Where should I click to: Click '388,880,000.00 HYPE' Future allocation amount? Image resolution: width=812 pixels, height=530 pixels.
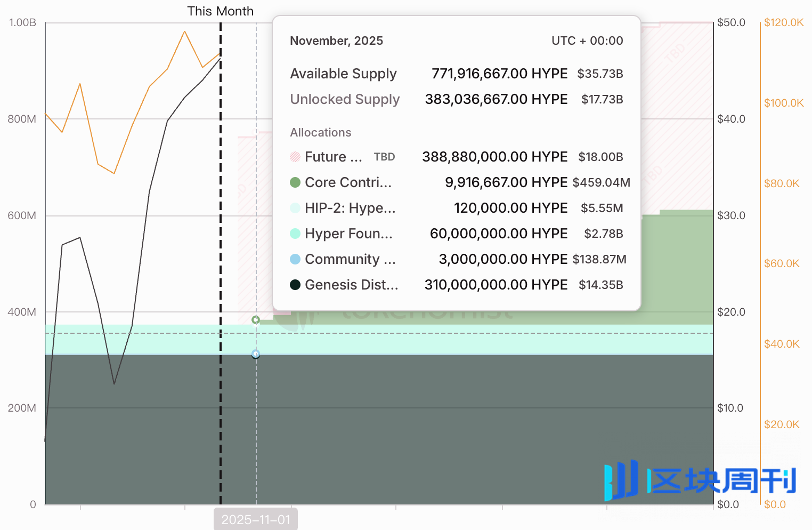pos(495,157)
